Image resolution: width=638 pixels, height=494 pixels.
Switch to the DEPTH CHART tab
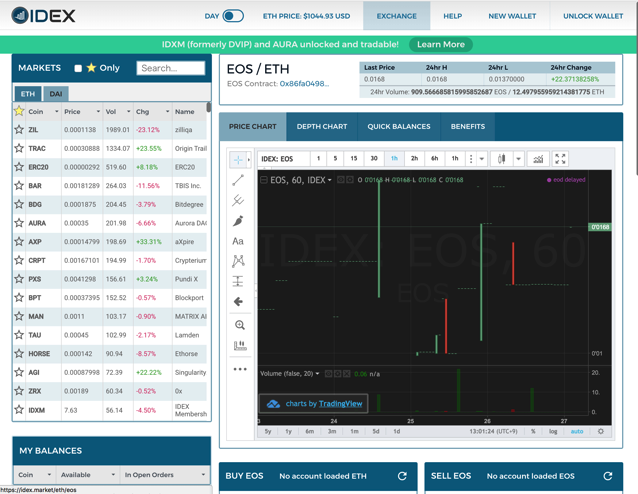click(x=322, y=127)
